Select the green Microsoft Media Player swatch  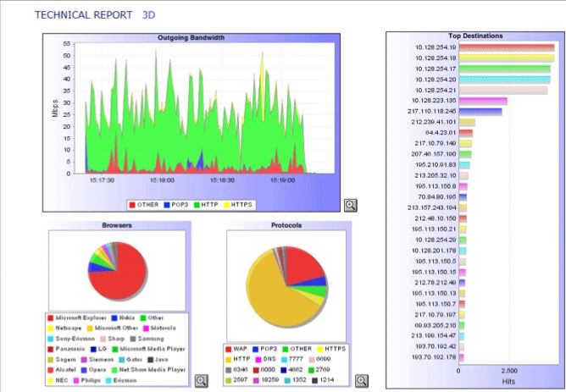(114, 349)
